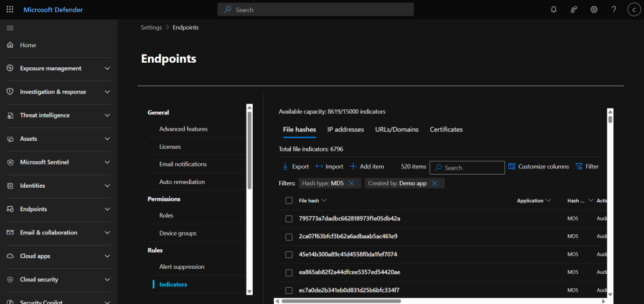The height and width of the screenshot is (304, 644).
Task: Click the indicators table vertical scrollbar
Action: (x=610, y=119)
